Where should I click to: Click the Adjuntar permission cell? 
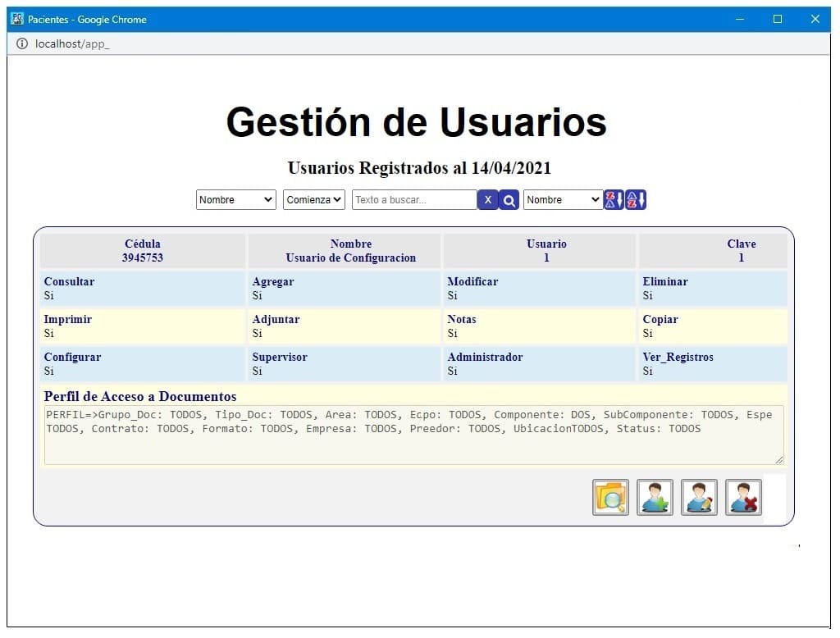tap(345, 326)
